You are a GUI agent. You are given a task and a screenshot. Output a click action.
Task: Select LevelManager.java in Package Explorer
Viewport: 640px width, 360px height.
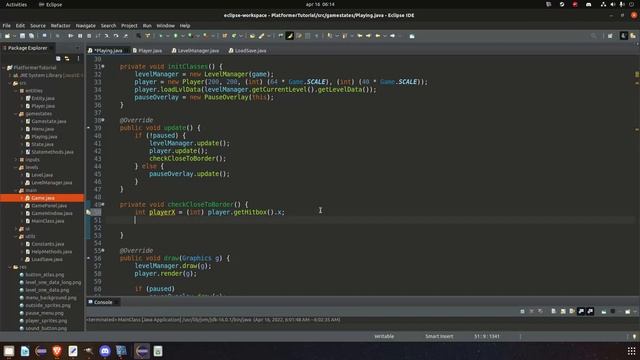point(52,182)
